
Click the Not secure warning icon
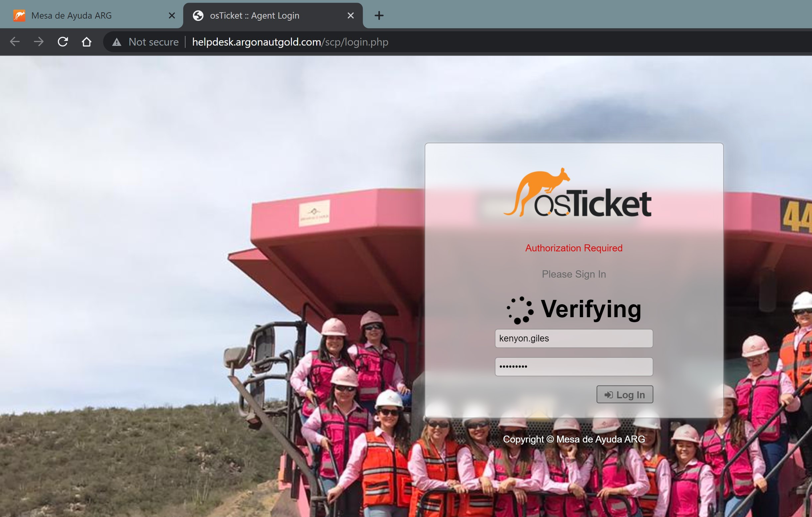(x=117, y=42)
